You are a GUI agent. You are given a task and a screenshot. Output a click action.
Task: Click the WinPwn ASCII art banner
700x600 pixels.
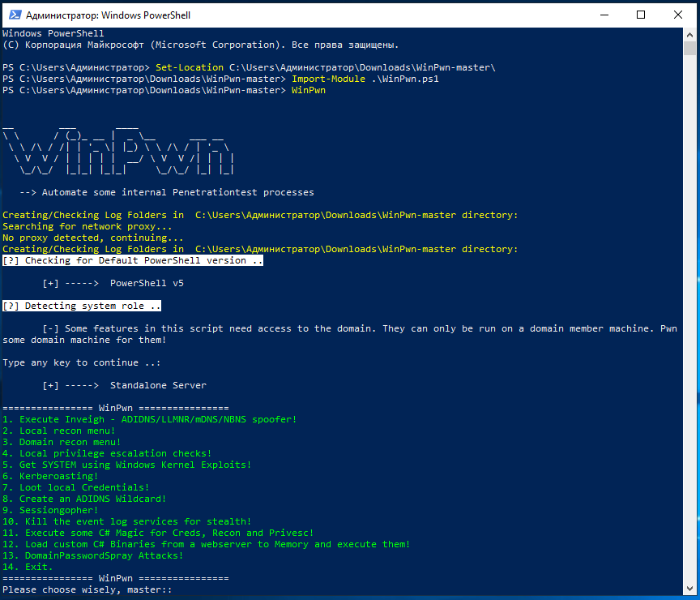point(117,150)
